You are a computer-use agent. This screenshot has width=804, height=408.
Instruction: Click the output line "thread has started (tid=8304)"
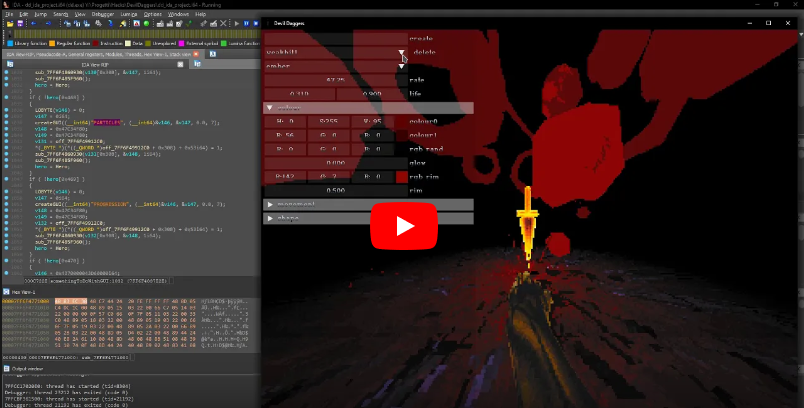point(68,386)
